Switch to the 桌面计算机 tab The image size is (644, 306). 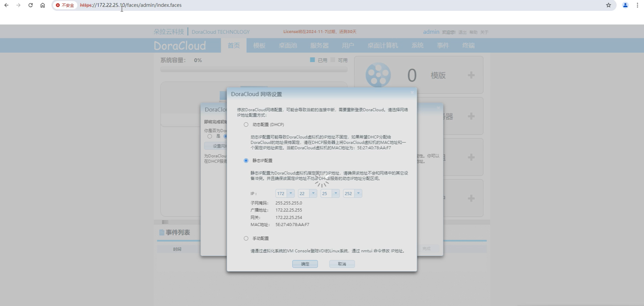coord(382,45)
